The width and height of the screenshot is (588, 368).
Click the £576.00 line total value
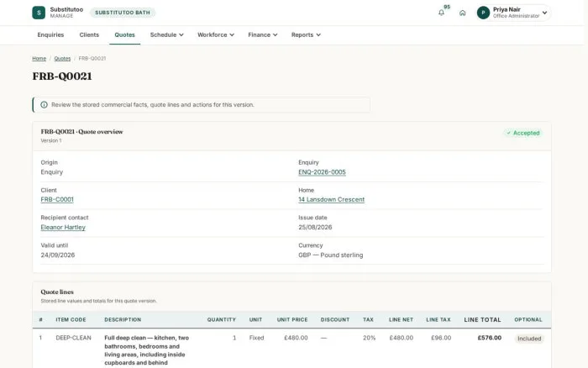[490, 338]
